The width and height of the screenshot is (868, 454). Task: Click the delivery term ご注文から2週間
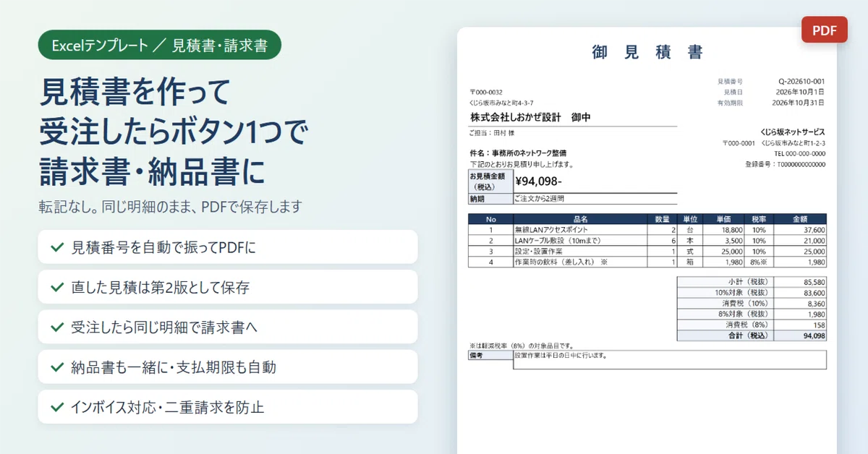[539, 198]
